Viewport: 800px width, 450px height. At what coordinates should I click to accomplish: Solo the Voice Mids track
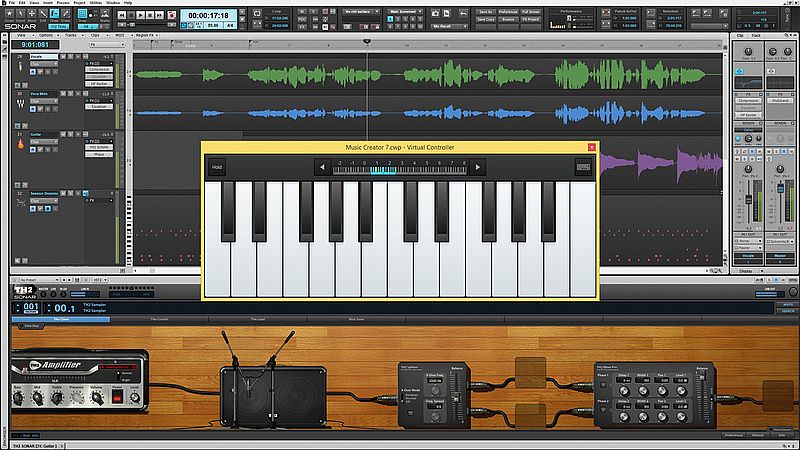70,94
